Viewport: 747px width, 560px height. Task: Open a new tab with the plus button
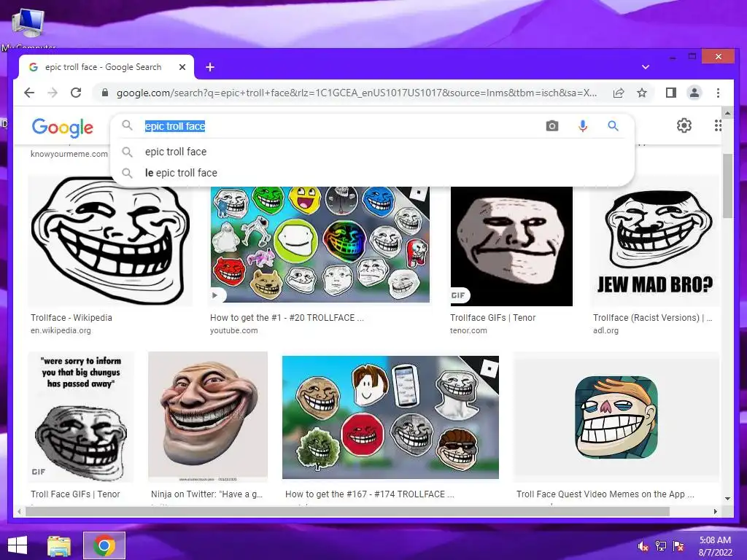click(210, 67)
